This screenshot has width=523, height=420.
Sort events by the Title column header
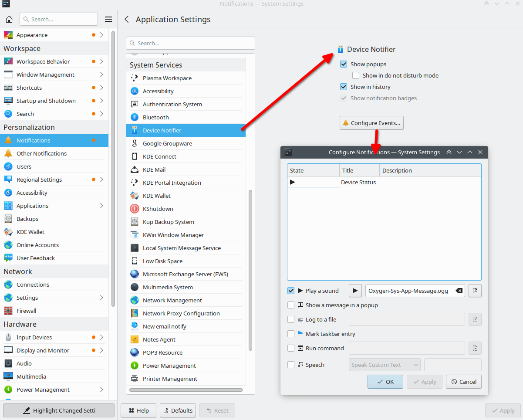pos(359,170)
